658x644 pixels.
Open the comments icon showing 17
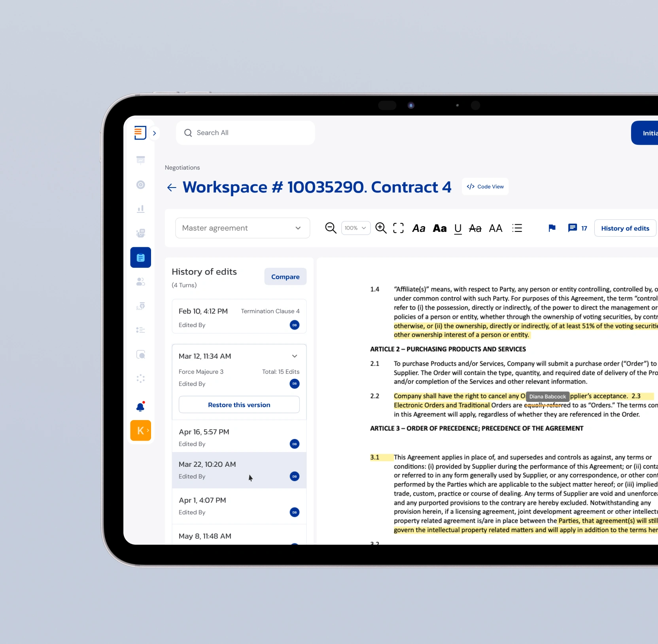click(x=577, y=228)
